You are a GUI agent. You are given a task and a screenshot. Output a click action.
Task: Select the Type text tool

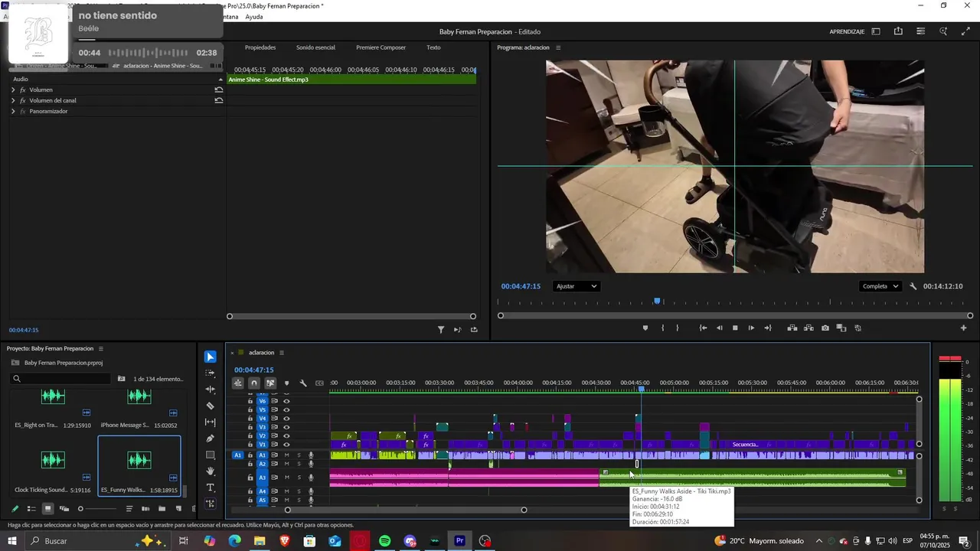click(x=211, y=487)
